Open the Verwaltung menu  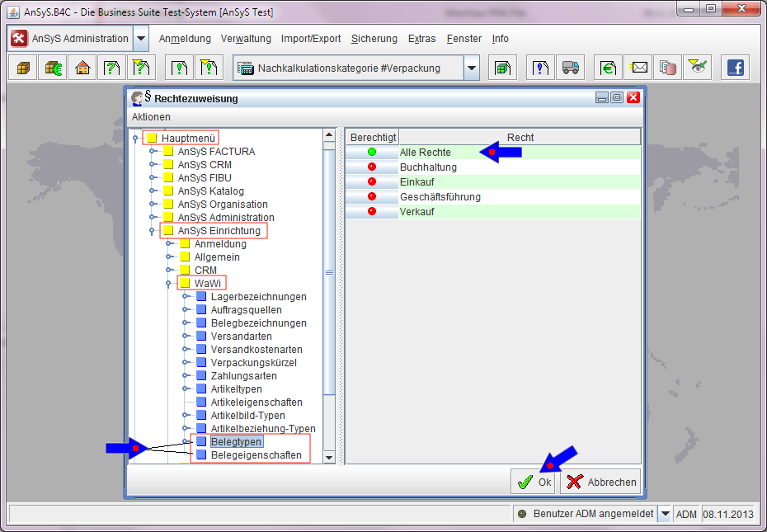tap(246, 39)
